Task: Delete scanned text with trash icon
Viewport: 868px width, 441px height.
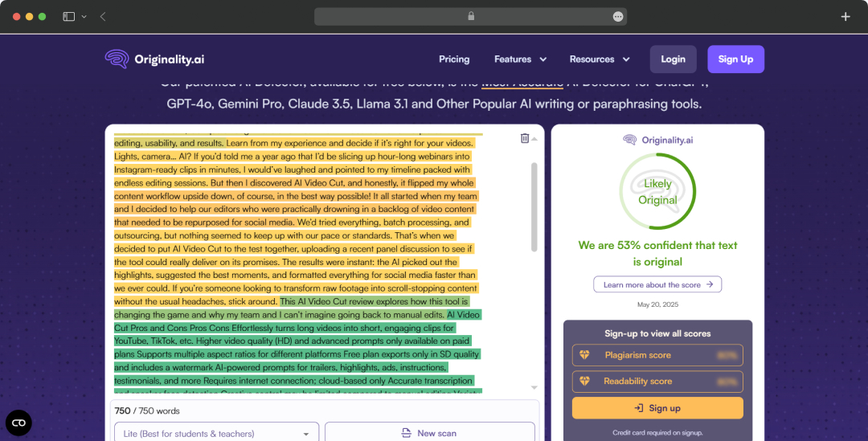Action: (524, 138)
